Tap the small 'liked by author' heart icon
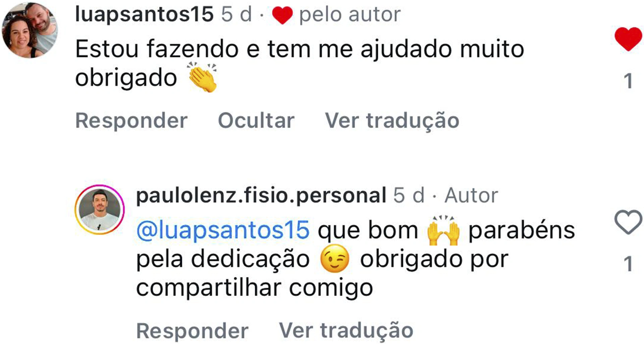Image resolution: width=644 pixels, height=344 pixels. click(x=282, y=15)
